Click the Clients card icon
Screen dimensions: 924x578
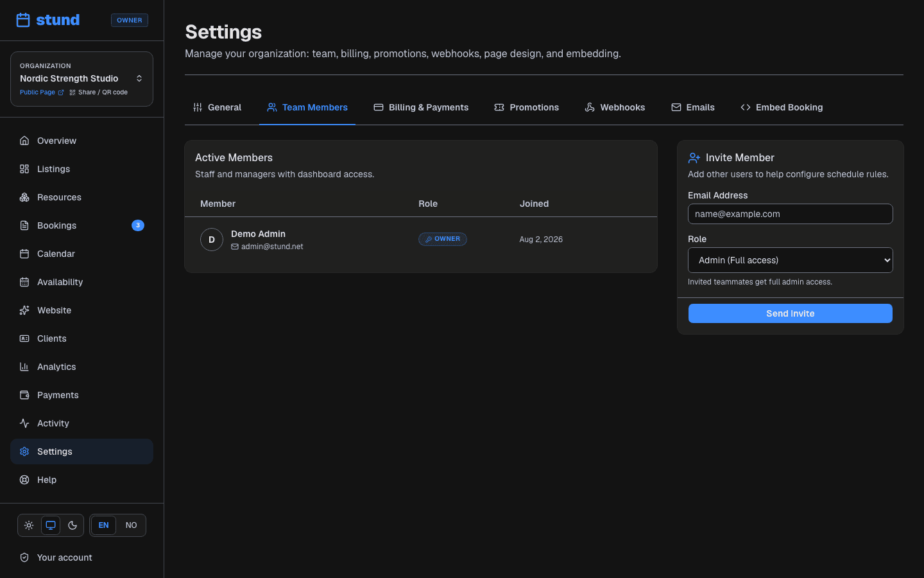(x=24, y=338)
